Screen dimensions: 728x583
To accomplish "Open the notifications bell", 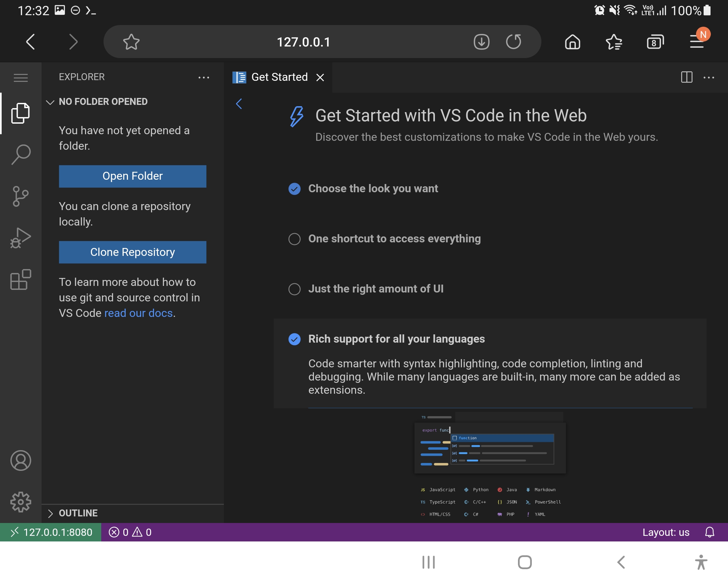I will pyautogui.click(x=710, y=532).
